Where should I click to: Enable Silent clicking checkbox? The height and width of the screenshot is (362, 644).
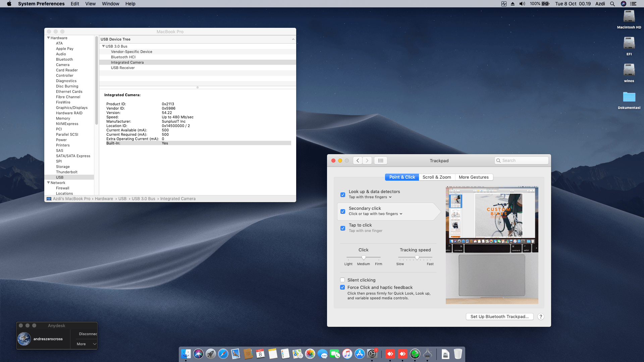pos(342,280)
